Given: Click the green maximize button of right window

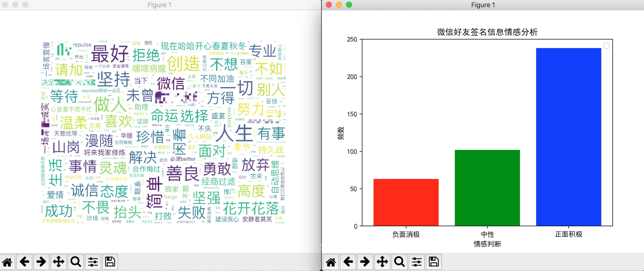Looking at the screenshot, I should [x=349, y=5].
